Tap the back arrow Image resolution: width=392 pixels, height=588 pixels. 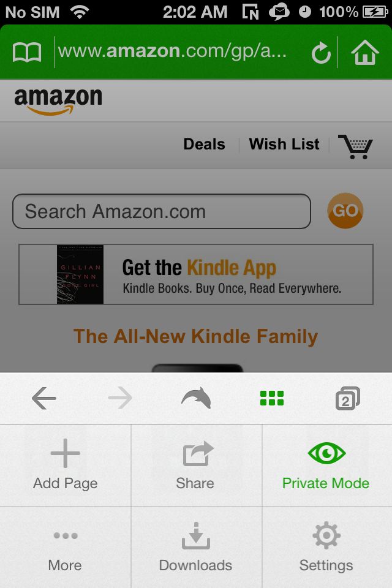pyautogui.click(x=44, y=398)
